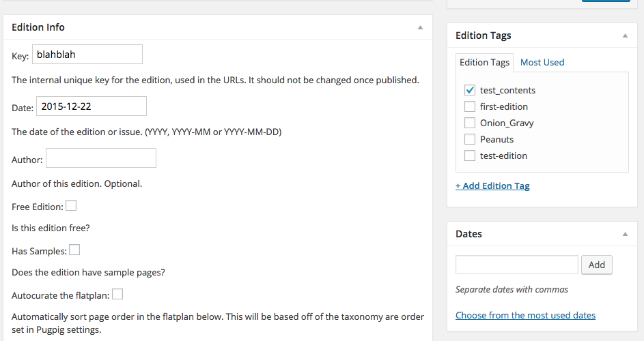Click the Dates entry text box
The height and width of the screenshot is (341, 644).
517,265
